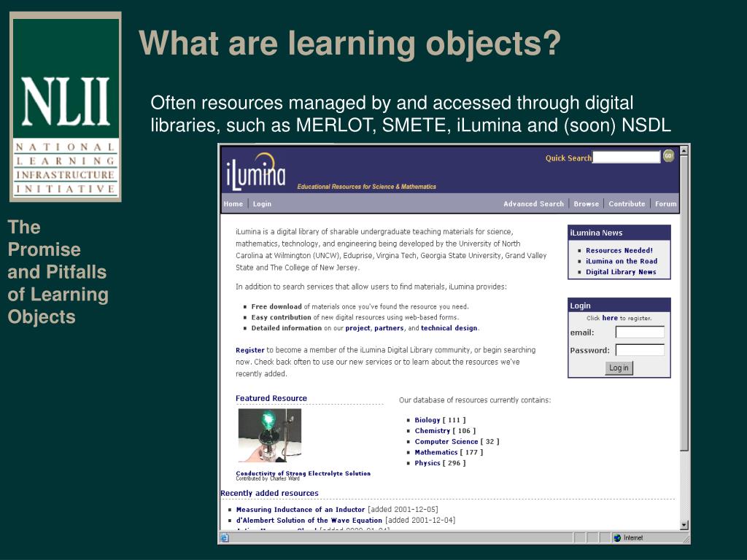
Task: Click the page icon in browser status bar
Action: [x=225, y=537]
